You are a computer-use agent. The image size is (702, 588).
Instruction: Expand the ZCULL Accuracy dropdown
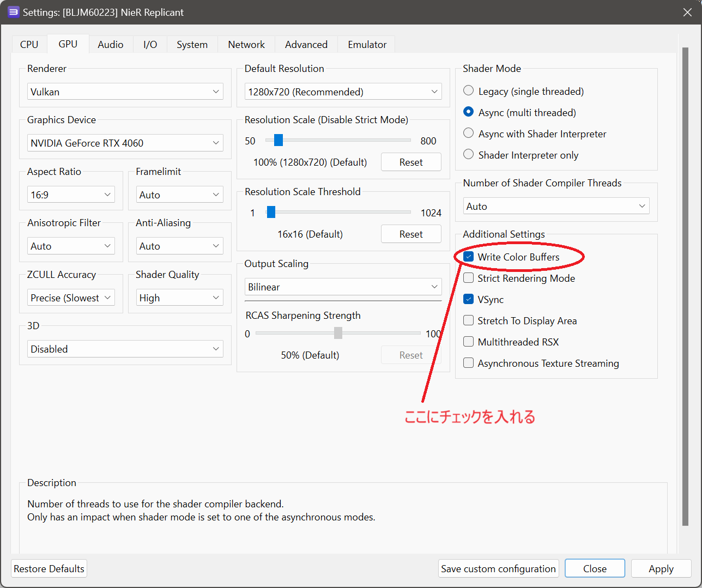coord(71,298)
